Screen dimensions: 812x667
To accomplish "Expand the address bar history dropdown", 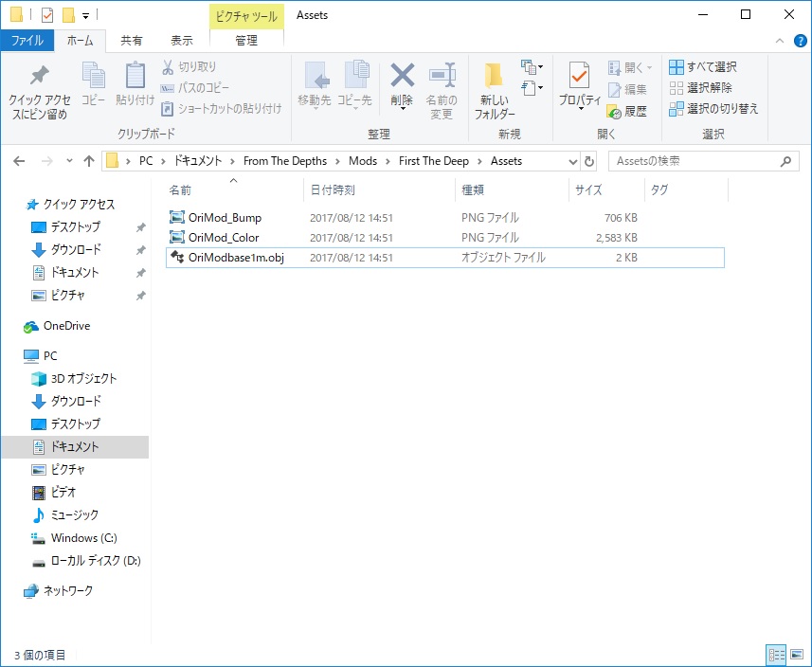I will [572, 161].
